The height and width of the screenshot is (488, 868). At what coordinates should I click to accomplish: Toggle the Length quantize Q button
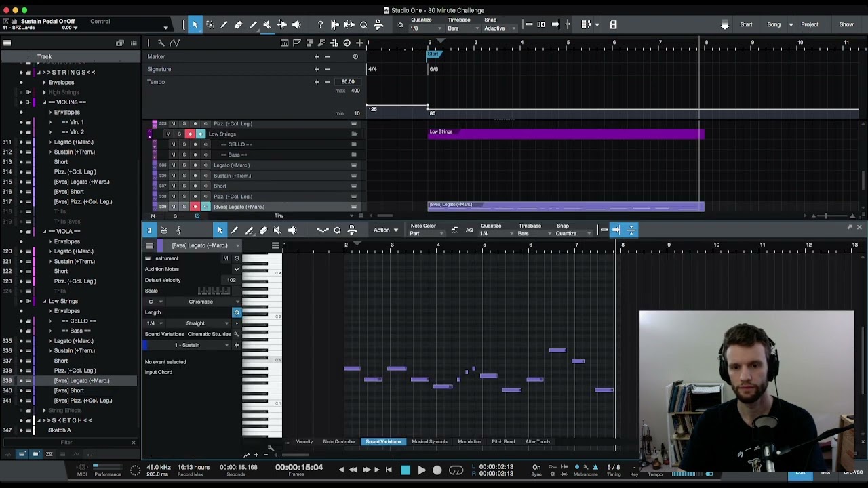click(237, 312)
